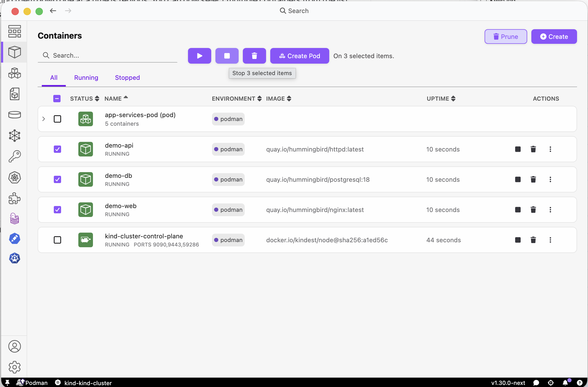Image resolution: width=588 pixels, height=387 pixels.
Task: Open the Accounts sidebar icon
Action: [15, 347]
